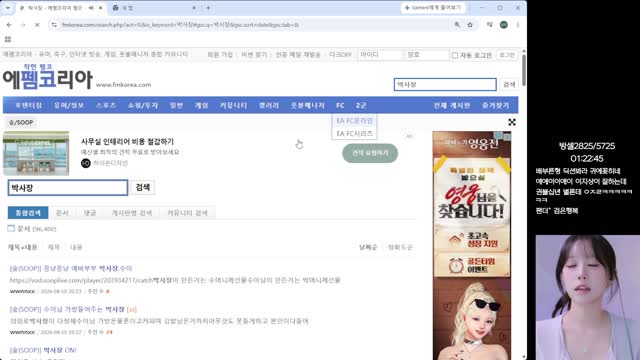This screenshot has width=640, height=360.
Task: Switch to the second browser tab
Action: coord(153,8)
